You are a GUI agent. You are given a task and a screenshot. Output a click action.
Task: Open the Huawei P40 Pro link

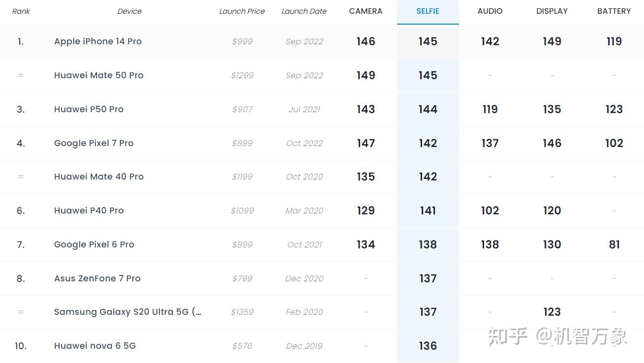tap(89, 211)
